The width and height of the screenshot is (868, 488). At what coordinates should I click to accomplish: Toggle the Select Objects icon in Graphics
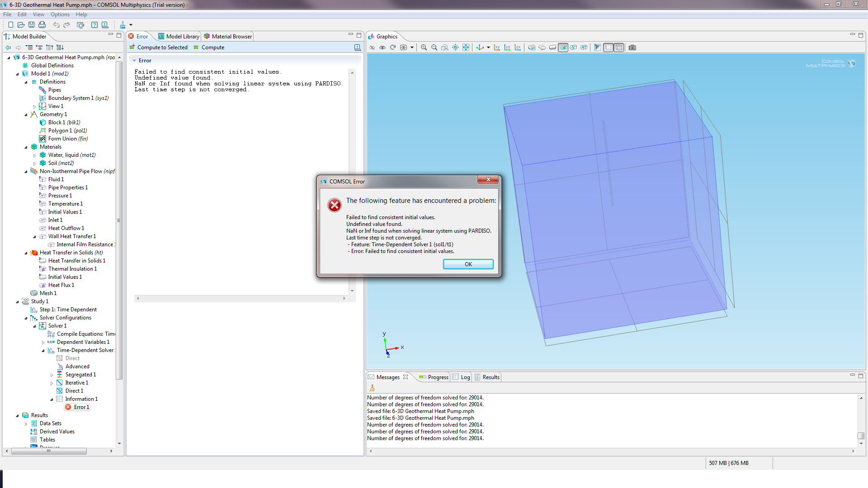pos(542,47)
